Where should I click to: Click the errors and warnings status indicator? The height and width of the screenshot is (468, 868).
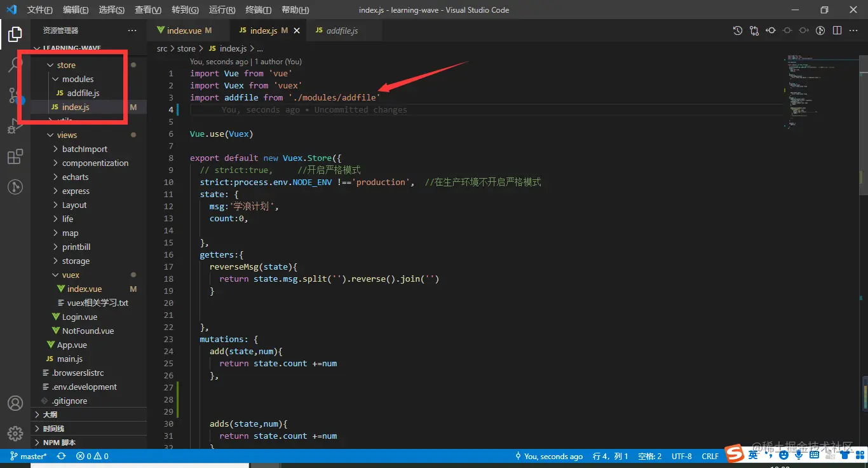92,456
